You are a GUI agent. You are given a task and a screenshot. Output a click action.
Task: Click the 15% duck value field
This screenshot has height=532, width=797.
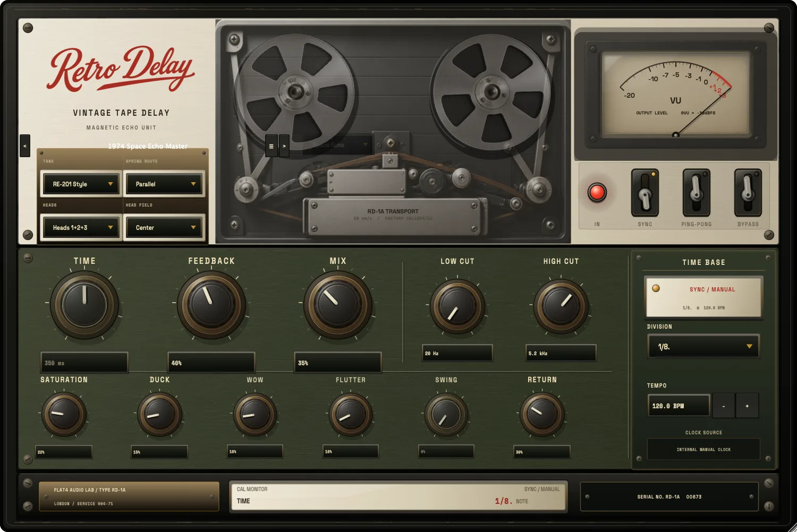159,452
